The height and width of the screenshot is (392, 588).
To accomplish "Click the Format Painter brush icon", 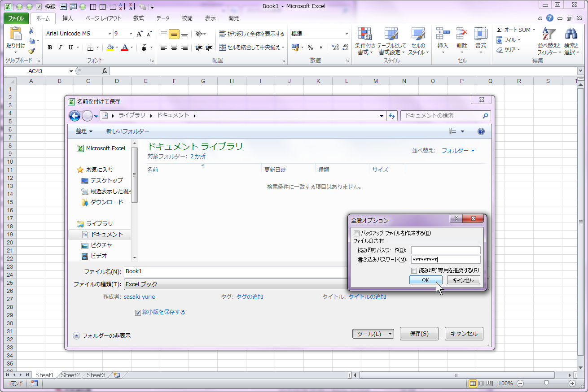I will click(31, 51).
